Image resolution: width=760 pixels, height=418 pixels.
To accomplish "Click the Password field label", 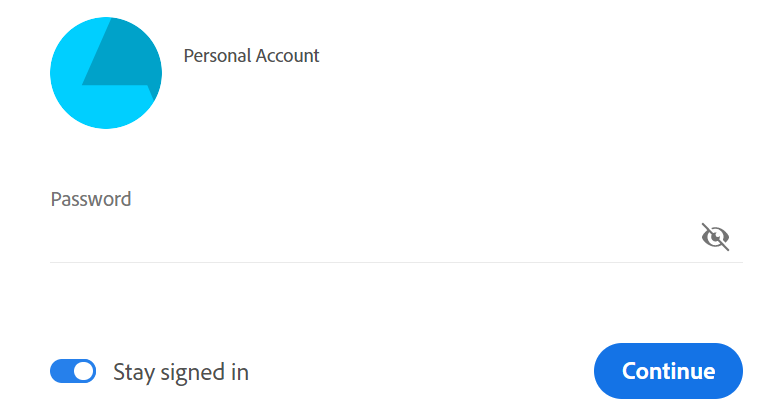I will (x=91, y=199).
